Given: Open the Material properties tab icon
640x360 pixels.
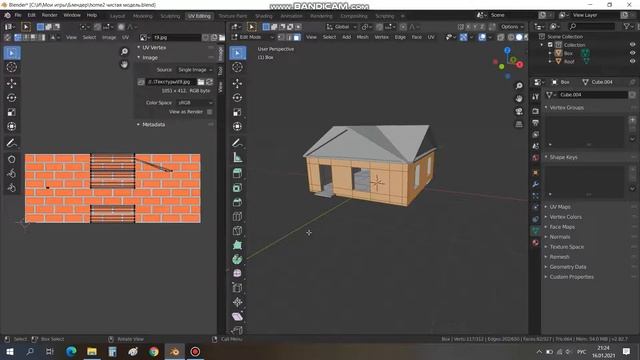Looking at the screenshot, I should (536, 243).
